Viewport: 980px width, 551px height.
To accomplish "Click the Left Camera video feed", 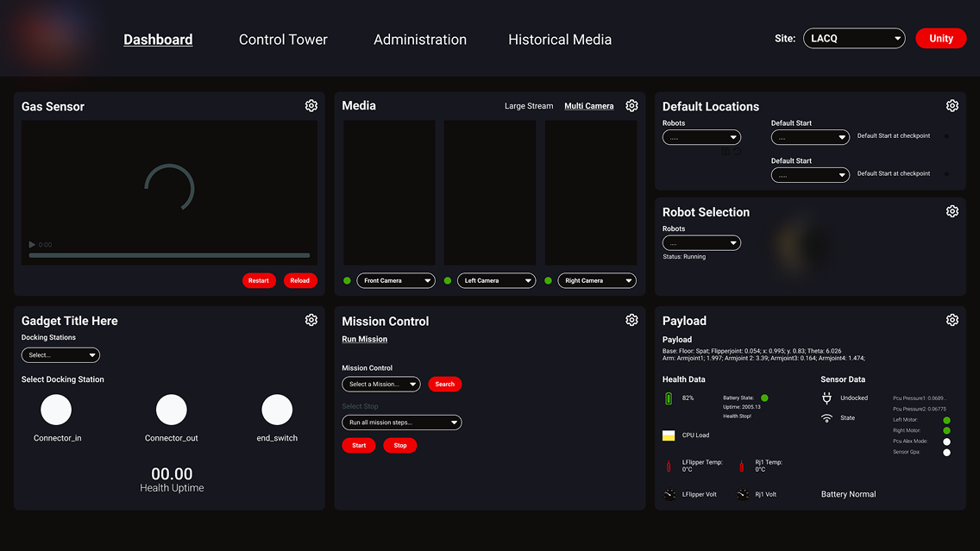I will click(490, 192).
